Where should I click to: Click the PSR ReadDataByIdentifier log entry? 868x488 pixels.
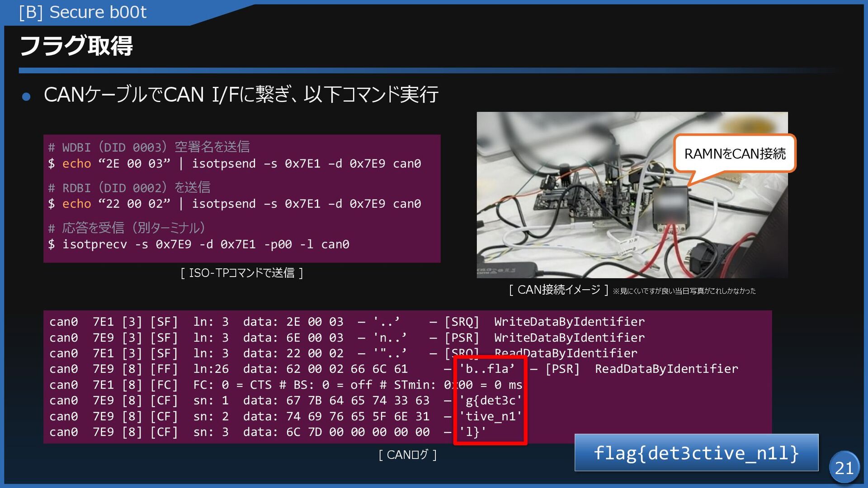pyautogui.click(x=642, y=369)
